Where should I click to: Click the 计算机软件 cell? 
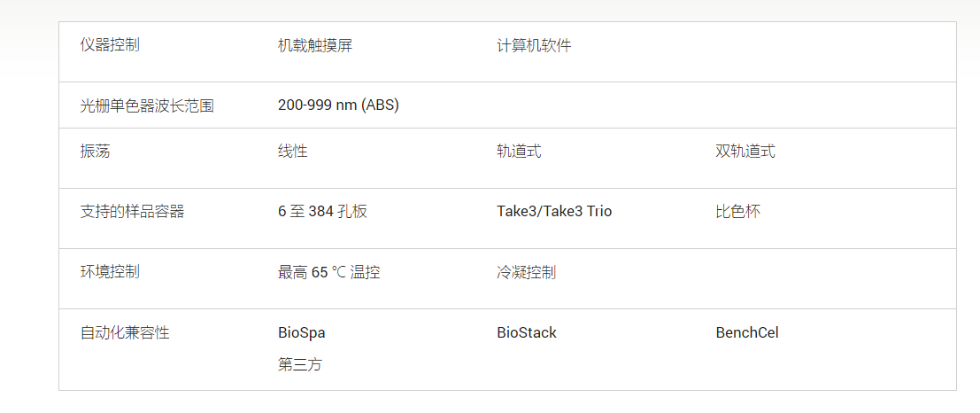(534, 46)
